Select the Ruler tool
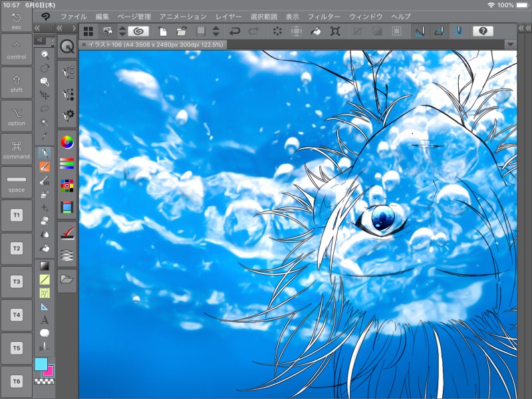This screenshot has height=399, width=532. pyautogui.click(x=45, y=307)
